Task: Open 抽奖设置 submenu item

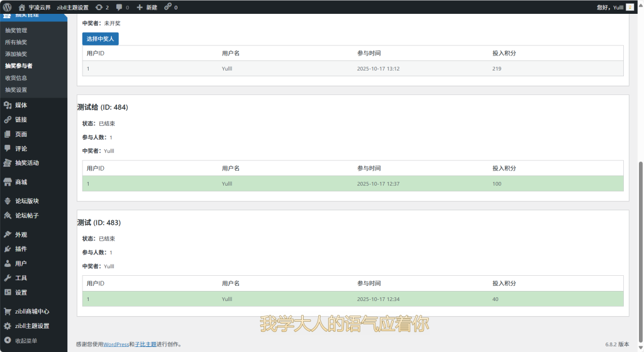Action: click(16, 90)
